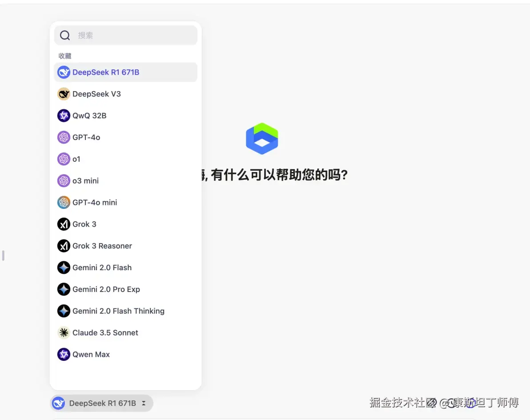Click the QwQ 32B model icon
Screen dimensions: 530x420
(64, 116)
